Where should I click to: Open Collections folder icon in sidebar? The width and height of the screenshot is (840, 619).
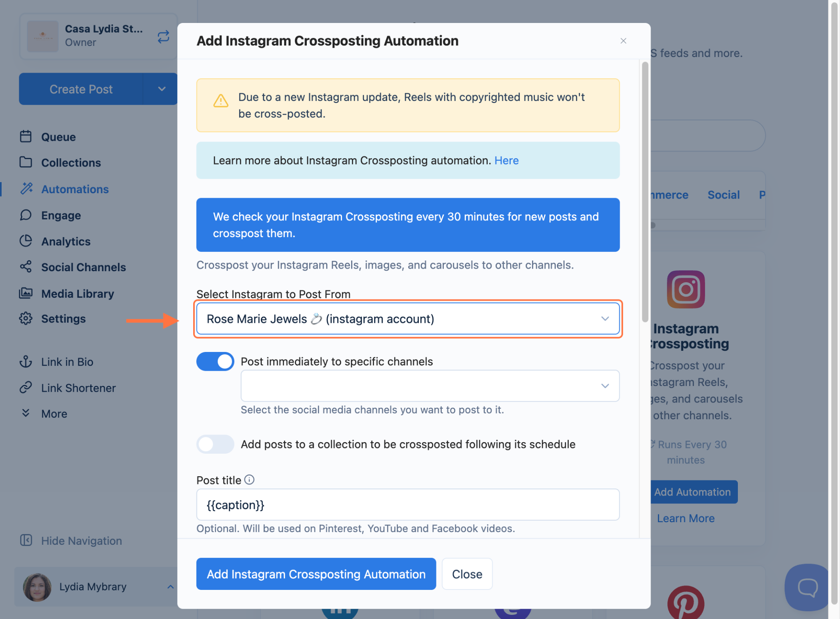(x=25, y=162)
